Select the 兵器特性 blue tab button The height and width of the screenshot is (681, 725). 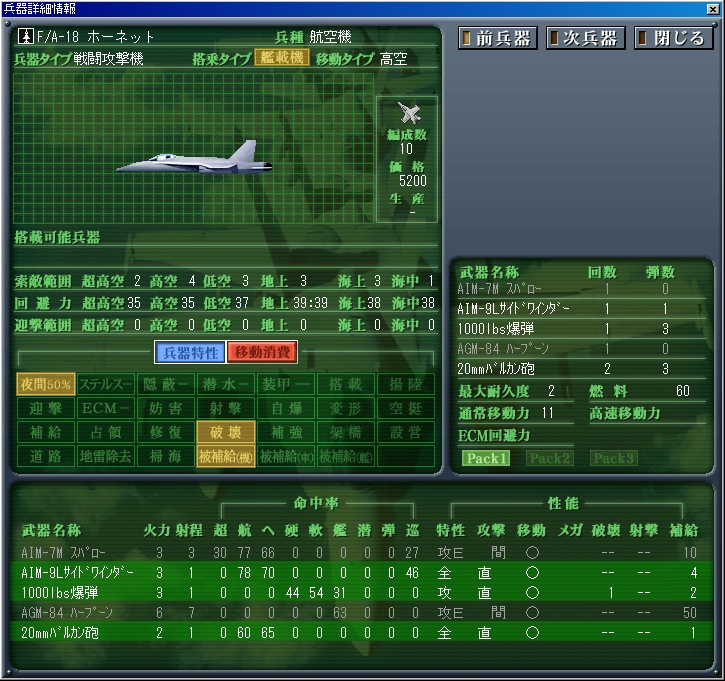click(x=190, y=353)
